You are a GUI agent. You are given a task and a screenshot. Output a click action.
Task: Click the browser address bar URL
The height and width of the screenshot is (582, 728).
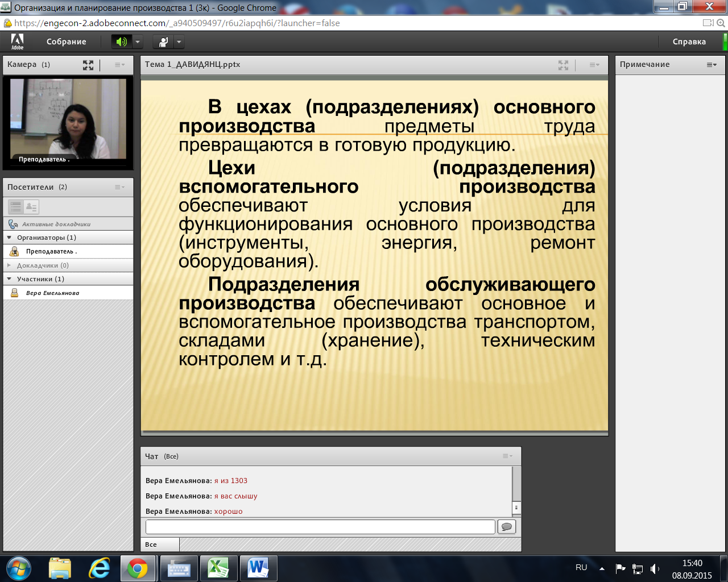click(177, 23)
